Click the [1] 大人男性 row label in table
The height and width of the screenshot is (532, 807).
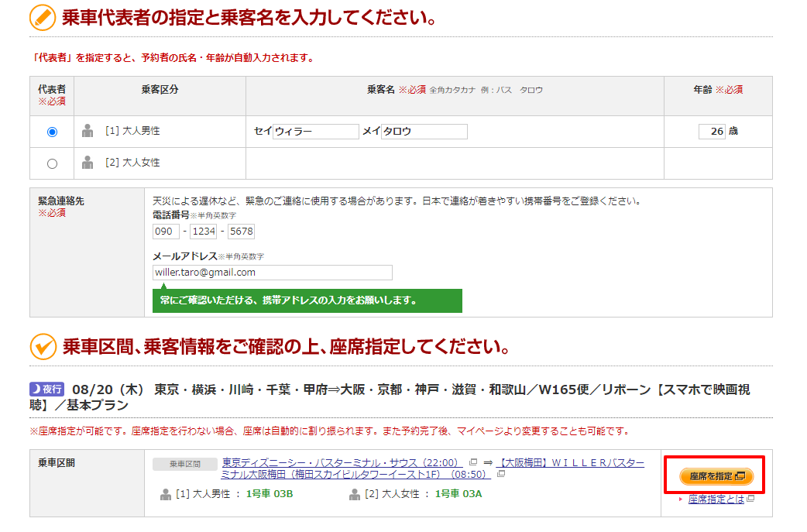point(132,131)
